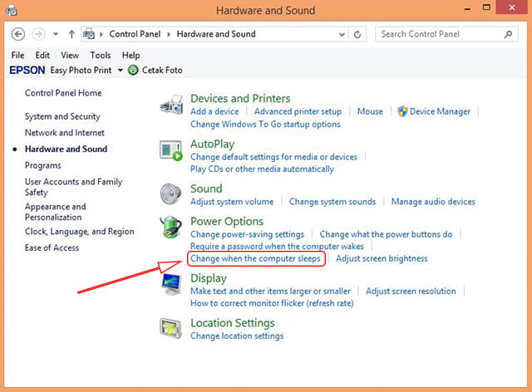Image resolution: width=532 pixels, height=392 pixels.
Task: Click the Refresh button in address bar
Action: tap(357, 35)
